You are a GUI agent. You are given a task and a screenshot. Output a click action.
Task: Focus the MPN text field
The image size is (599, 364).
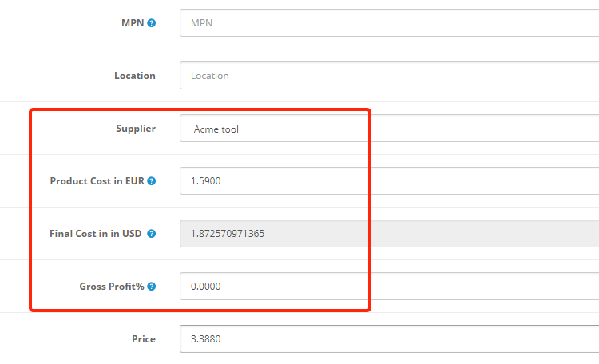coord(389,23)
